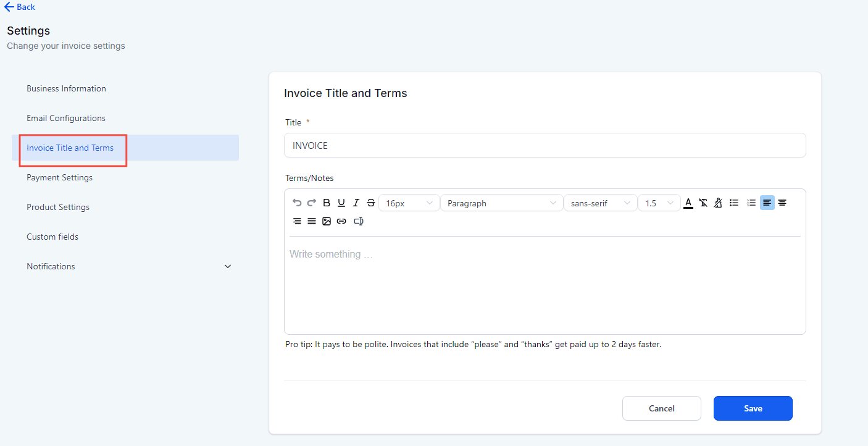Toggle left text alignment
Viewport: 868px width, 446px height.
point(767,202)
